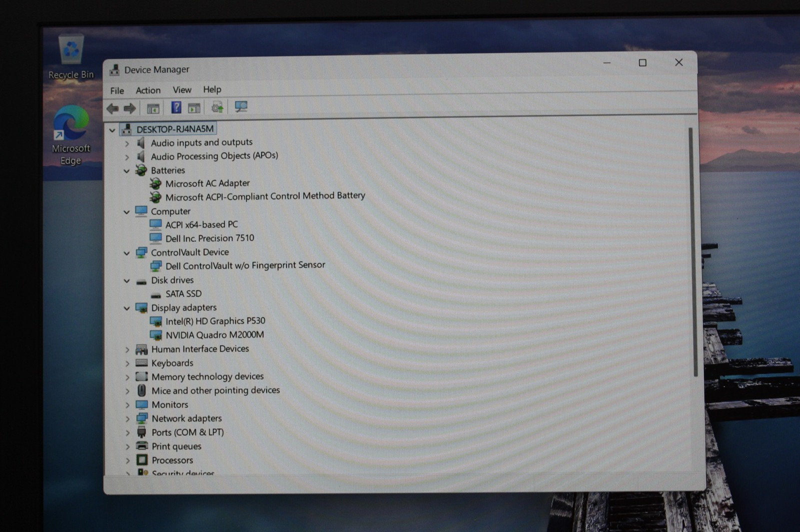The width and height of the screenshot is (800, 532).
Task: Select the Audio inputs and outputs speaker icon
Action: (142, 143)
